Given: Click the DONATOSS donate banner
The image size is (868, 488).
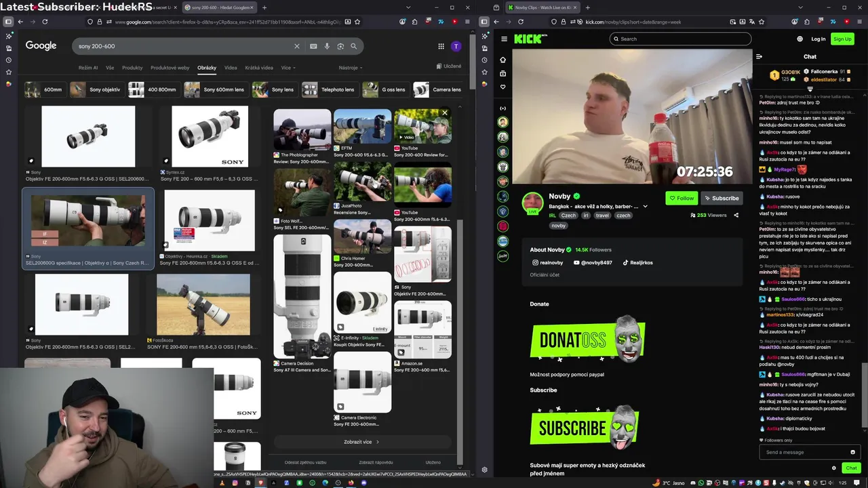Looking at the screenshot, I should click(587, 339).
